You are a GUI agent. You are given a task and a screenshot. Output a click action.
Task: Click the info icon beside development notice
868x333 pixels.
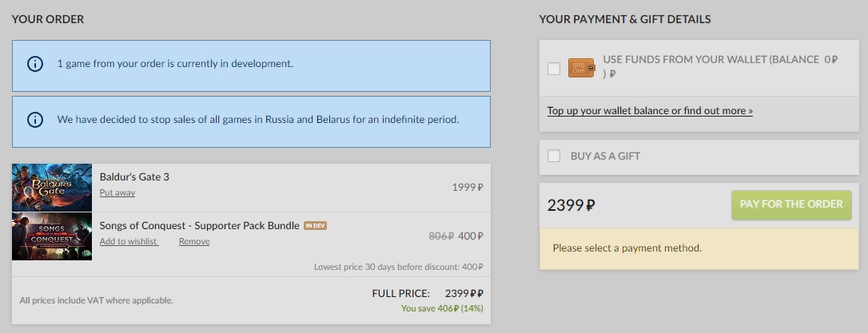35,64
